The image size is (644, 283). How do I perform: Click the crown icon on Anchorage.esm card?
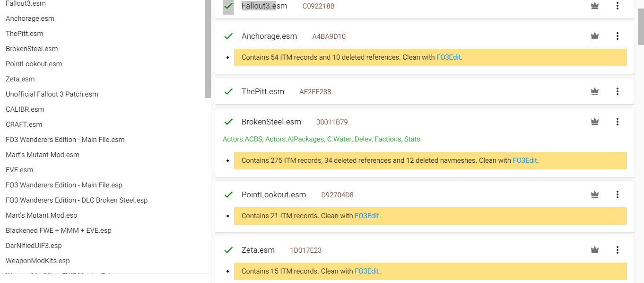pos(595,36)
